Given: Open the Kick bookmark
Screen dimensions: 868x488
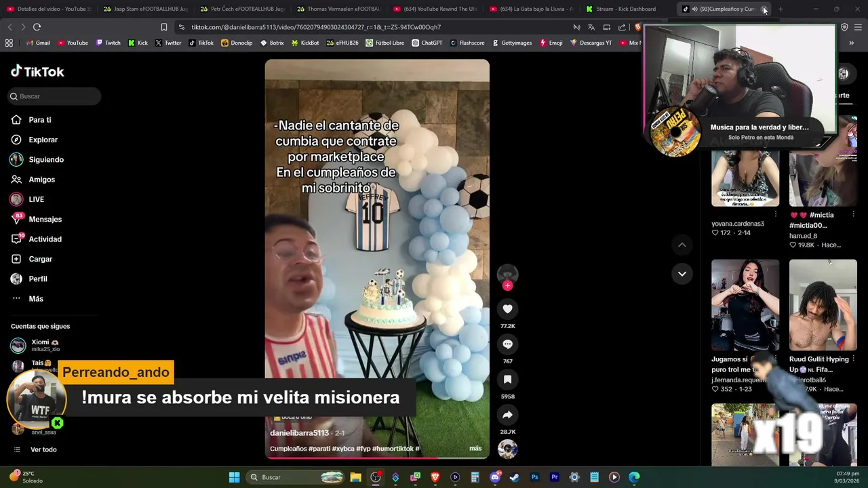Looking at the screenshot, I should 138,43.
